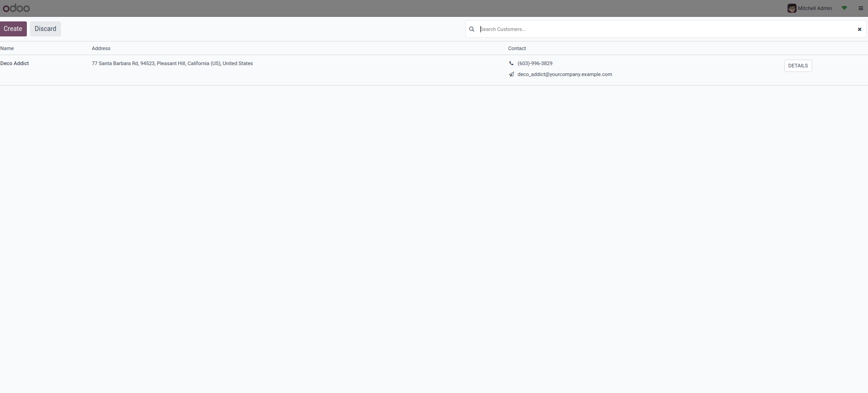Image resolution: width=868 pixels, height=393 pixels.
Task: Click the Odoo logo
Action: tap(16, 8)
